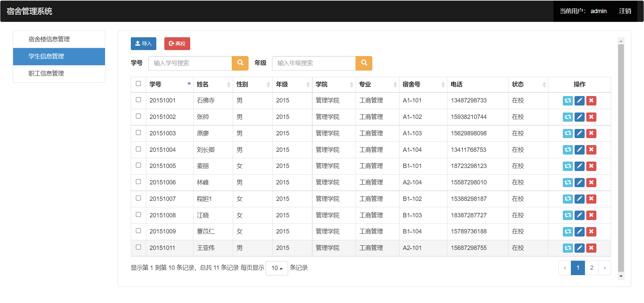Focus the 输入学号搜索 input field
The width and height of the screenshot is (644, 303).
coord(190,63)
